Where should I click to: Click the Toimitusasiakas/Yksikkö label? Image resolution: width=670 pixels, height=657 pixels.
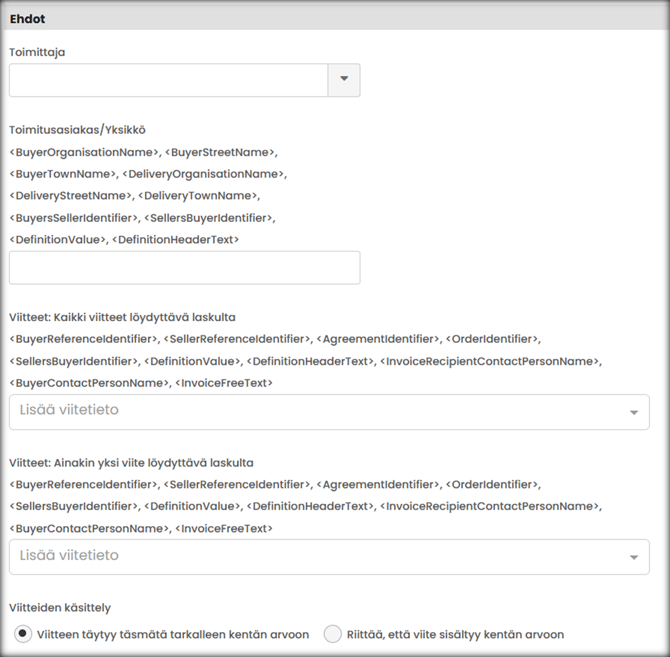(x=78, y=130)
